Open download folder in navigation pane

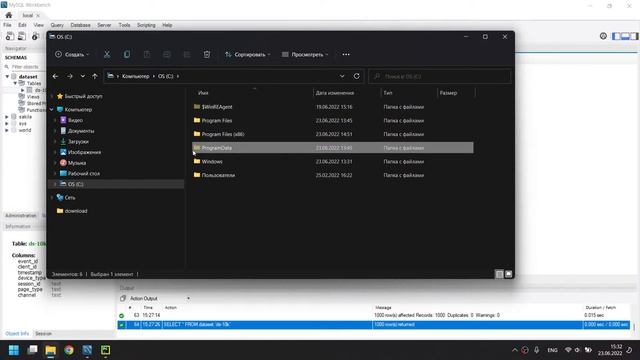pyautogui.click(x=76, y=211)
